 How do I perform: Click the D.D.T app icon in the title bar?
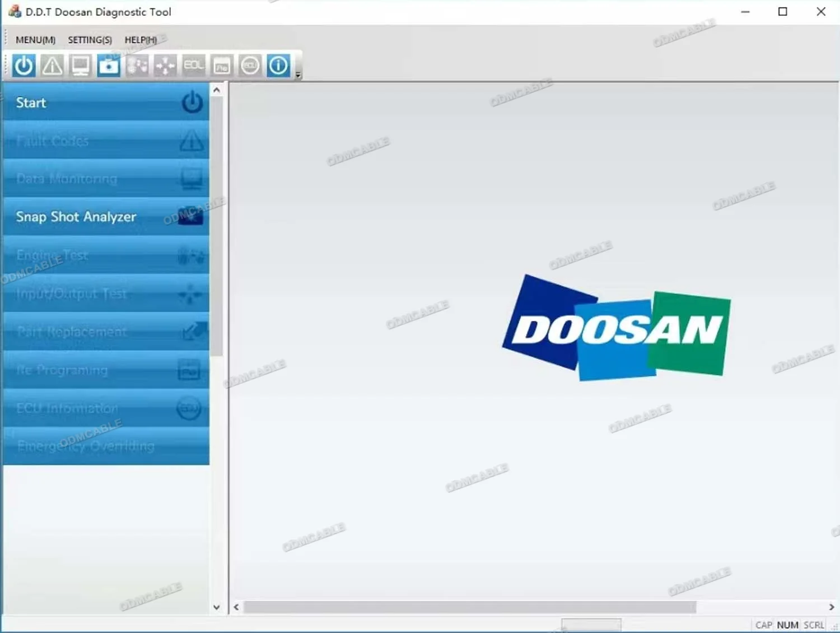pyautogui.click(x=15, y=11)
